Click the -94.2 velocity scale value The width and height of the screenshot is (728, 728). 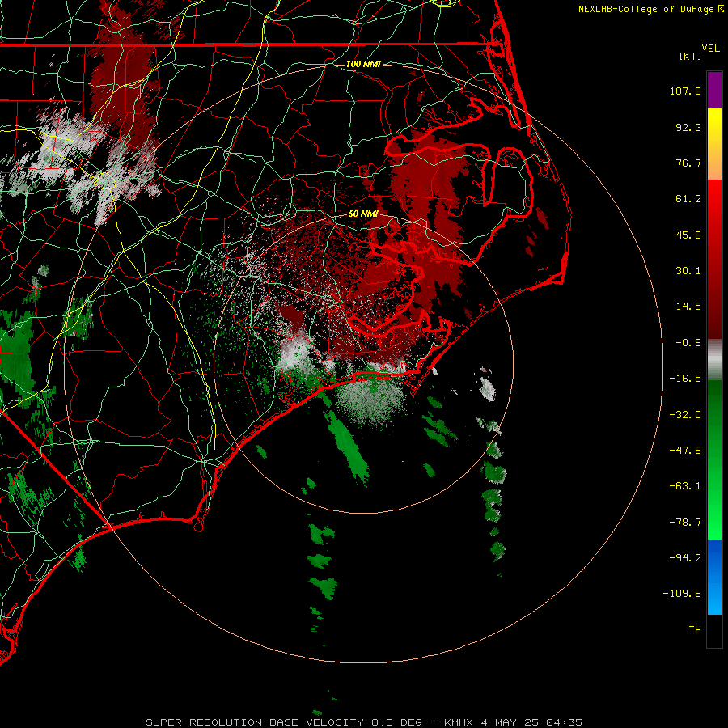pos(685,557)
